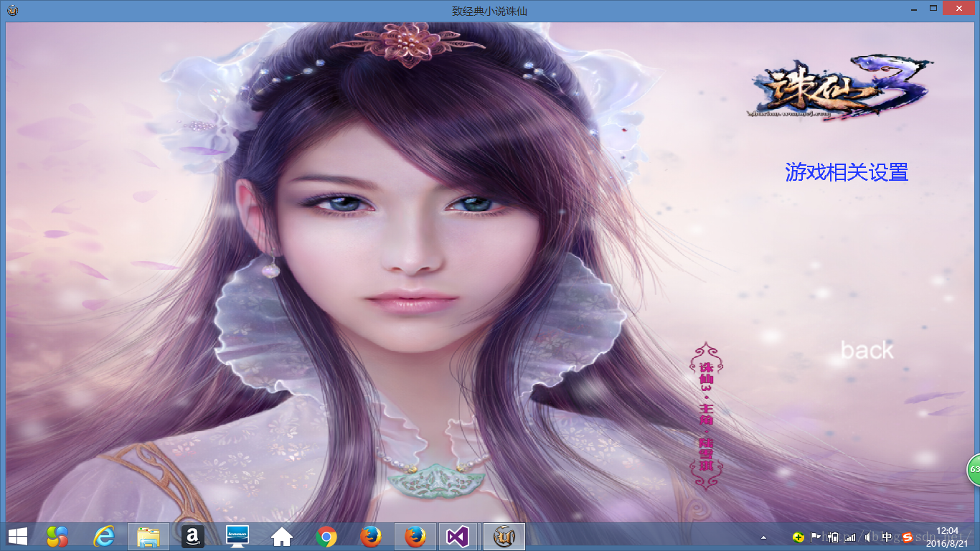
Task: Open the network signal tray icon
Action: (x=851, y=537)
